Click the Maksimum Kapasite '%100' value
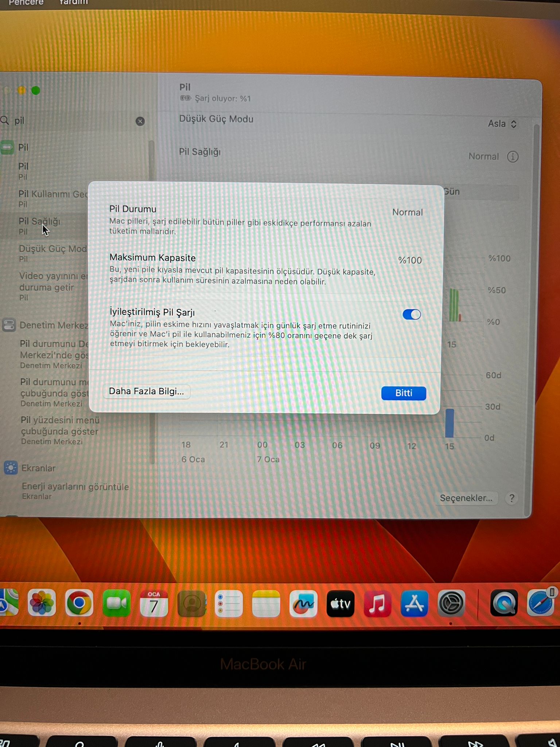The width and height of the screenshot is (560, 747). [410, 260]
